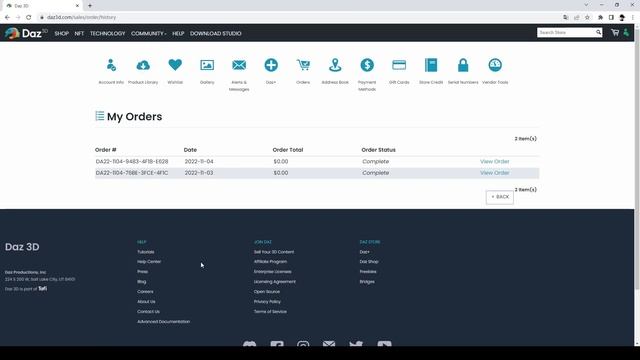Select DOWNLOAD STUDIO in the navigation
Image resolution: width=640 pixels, height=360 pixels.
tap(216, 33)
